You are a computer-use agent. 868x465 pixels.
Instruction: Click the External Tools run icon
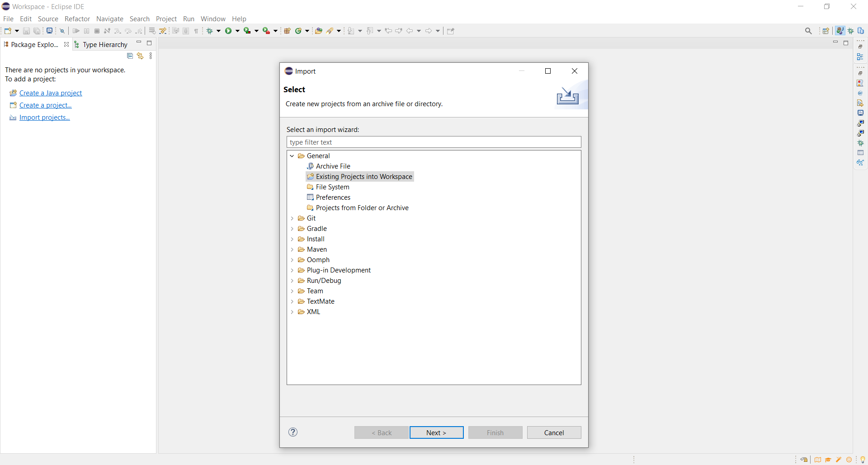266,31
